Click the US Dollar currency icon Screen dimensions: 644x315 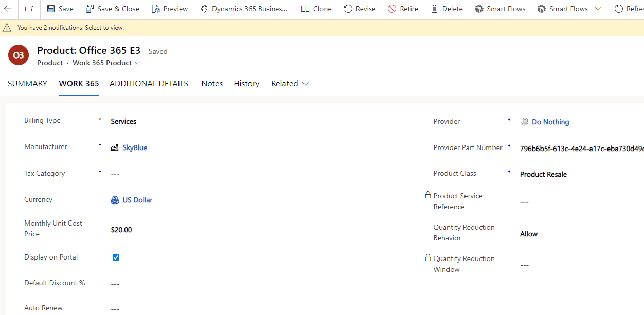click(115, 200)
